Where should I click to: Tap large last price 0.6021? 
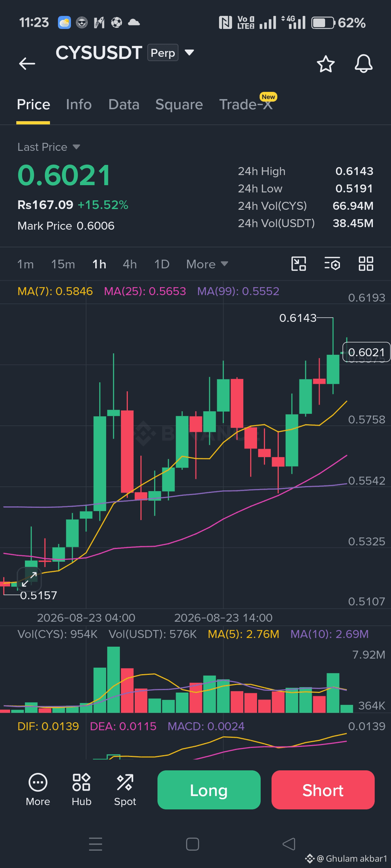[x=64, y=175]
